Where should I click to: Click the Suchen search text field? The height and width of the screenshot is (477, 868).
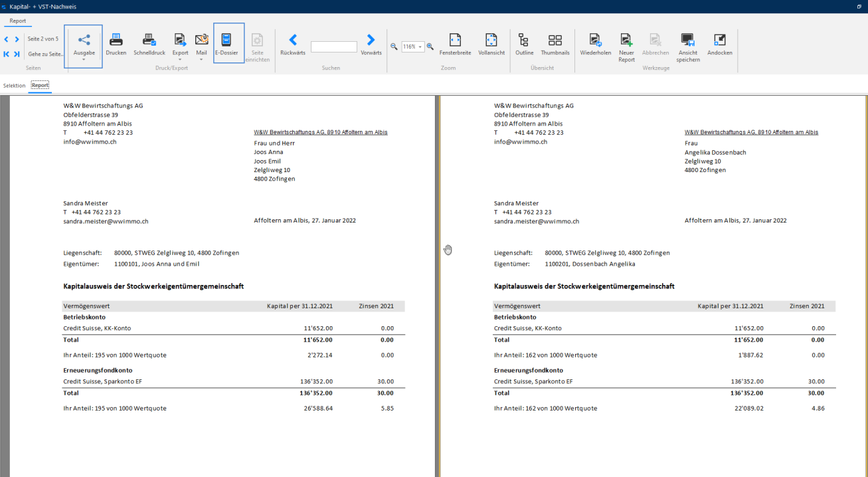click(334, 47)
